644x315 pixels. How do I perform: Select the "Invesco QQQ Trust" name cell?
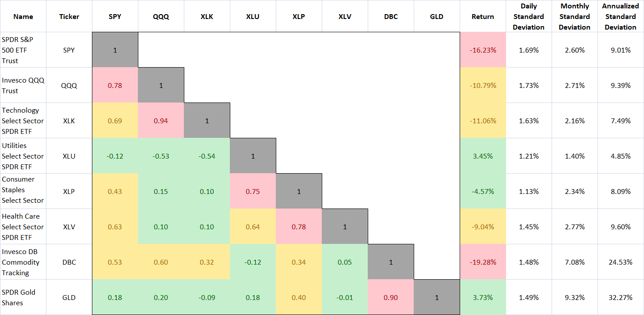pos(23,85)
